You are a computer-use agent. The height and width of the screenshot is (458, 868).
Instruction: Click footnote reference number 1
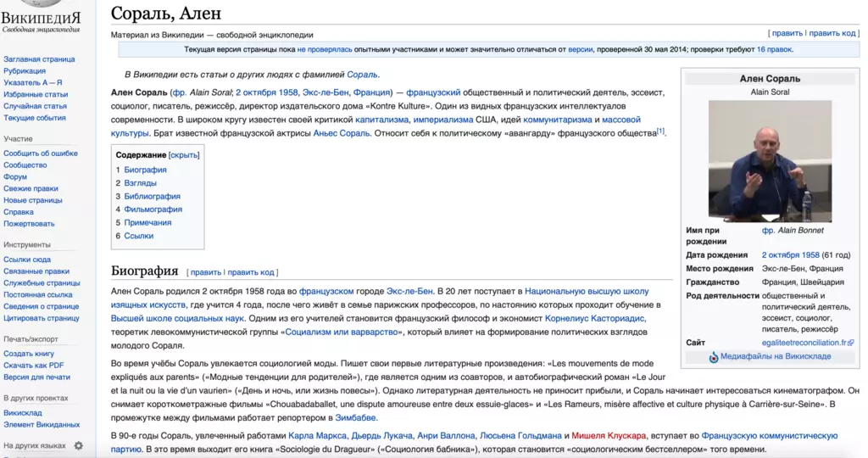click(x=661, y=131)
